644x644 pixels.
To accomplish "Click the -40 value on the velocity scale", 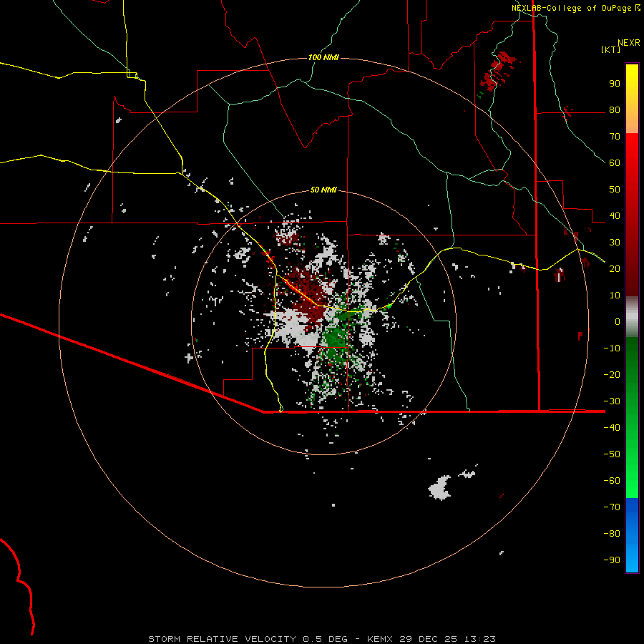I will (x=612, y=428).
